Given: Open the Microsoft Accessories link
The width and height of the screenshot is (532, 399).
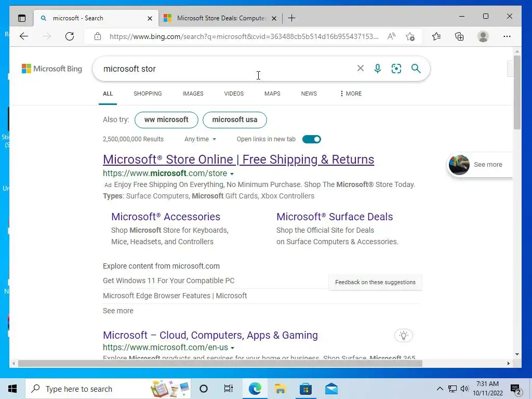Looking at the screenshot, I should 166,217.
